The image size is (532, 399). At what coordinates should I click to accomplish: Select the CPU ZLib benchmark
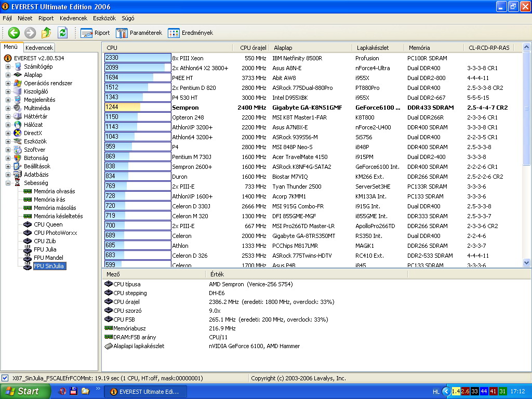pyautogui.click(x=45, y=241)
